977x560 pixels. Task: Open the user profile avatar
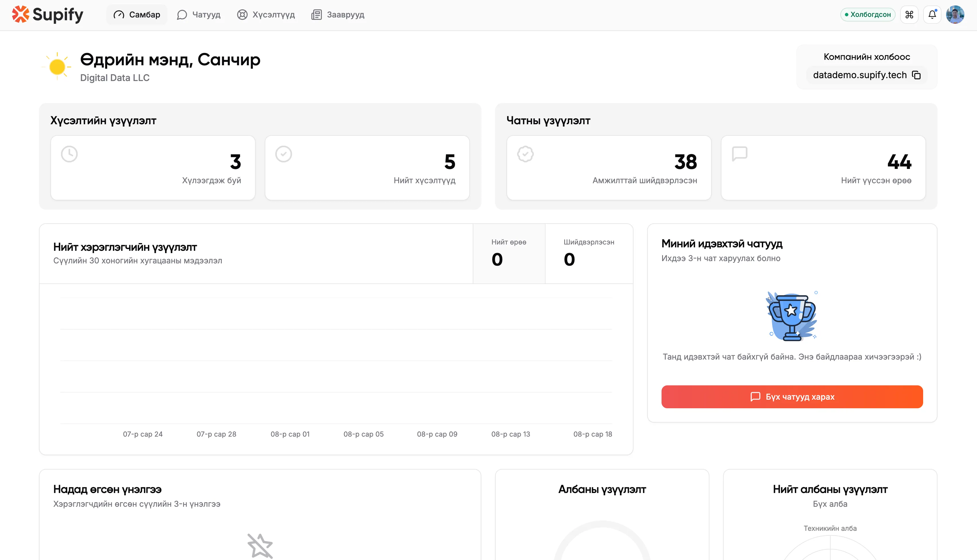[x=955, y=15]
